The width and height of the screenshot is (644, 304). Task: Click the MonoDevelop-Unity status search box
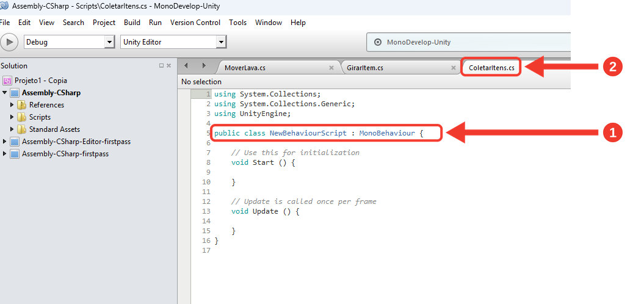click(x=468, y=42)
